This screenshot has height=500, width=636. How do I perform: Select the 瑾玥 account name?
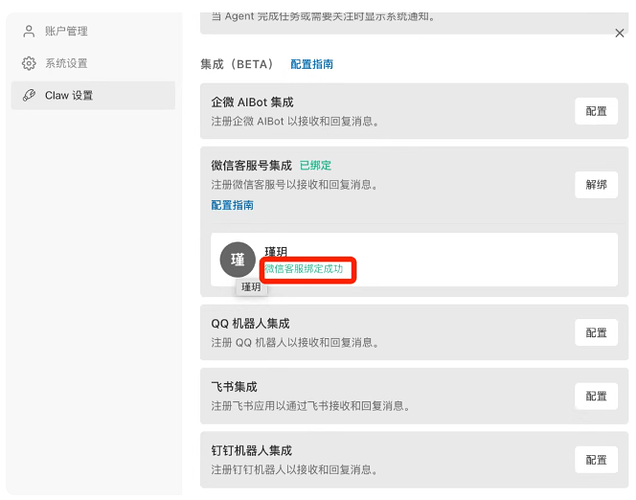[276, 252]
